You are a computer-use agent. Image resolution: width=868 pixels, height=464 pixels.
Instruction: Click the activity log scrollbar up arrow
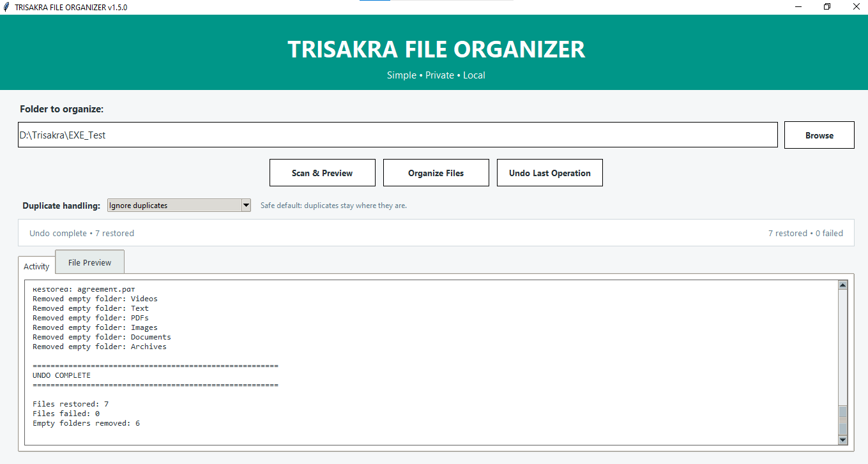pyautogui.click(x=842, y=285)
